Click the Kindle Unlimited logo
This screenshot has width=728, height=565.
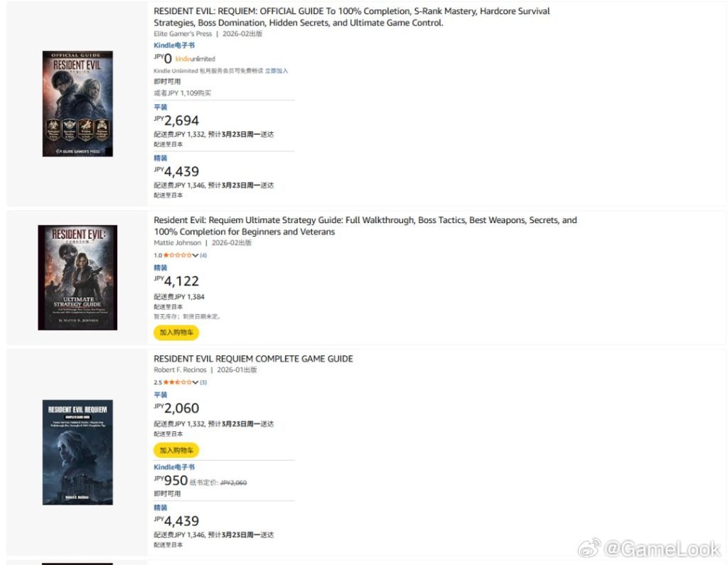point(195,59)
